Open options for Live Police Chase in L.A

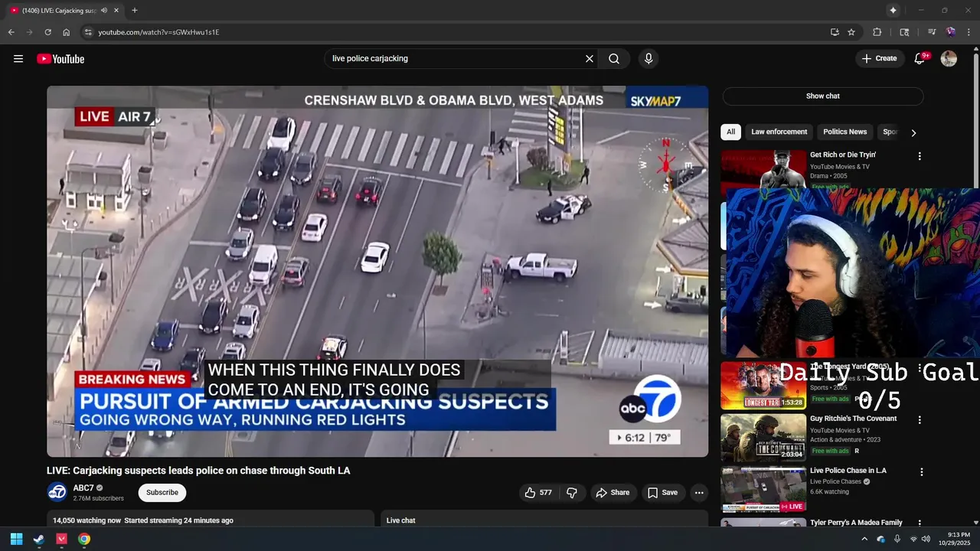[922, 472]
